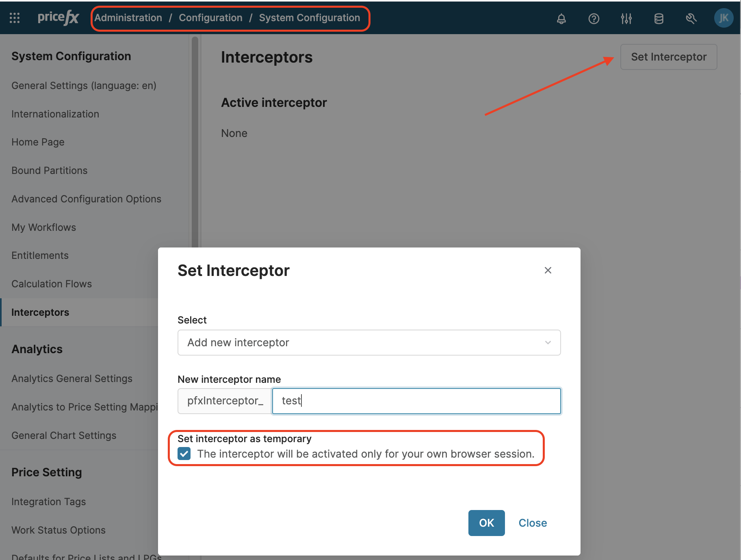Click the database icon in header
The image size is (741, 560).
coord(659,19)
